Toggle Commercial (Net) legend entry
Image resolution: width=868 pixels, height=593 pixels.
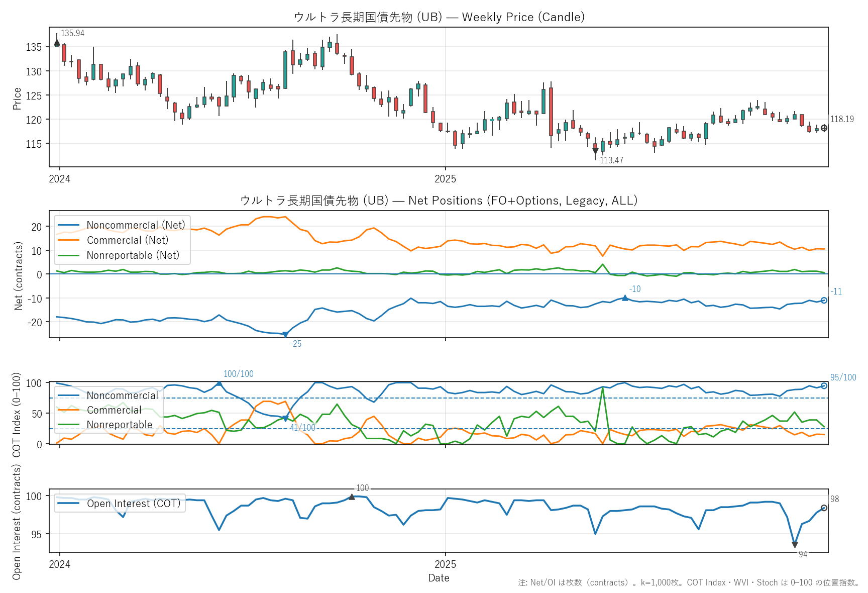coord(128,240)
